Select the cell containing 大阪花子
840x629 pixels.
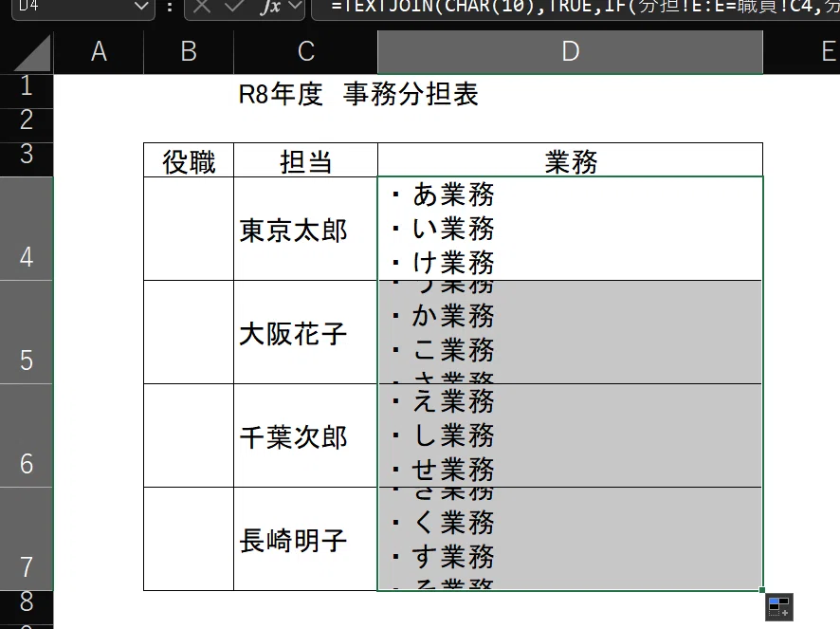click(x=306, y=332)
